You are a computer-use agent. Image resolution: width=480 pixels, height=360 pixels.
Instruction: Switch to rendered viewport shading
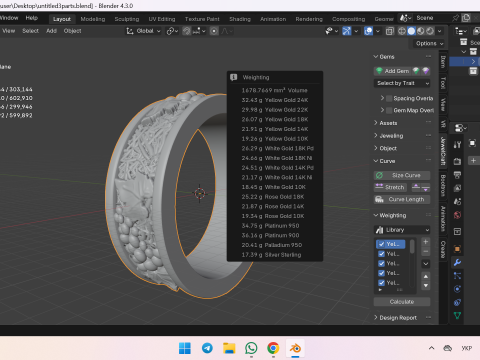(430, 31)
